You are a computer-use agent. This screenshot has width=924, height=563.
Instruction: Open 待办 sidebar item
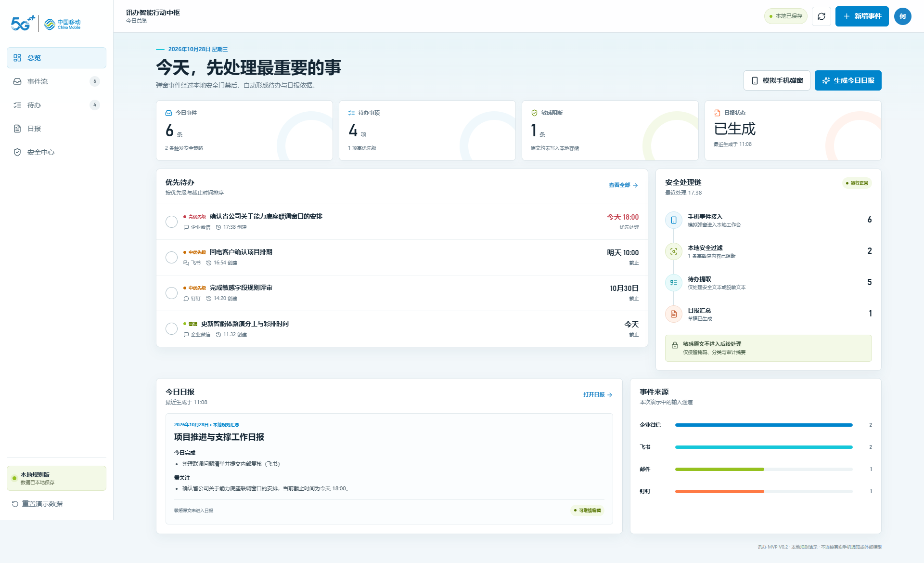click(56, 105)
